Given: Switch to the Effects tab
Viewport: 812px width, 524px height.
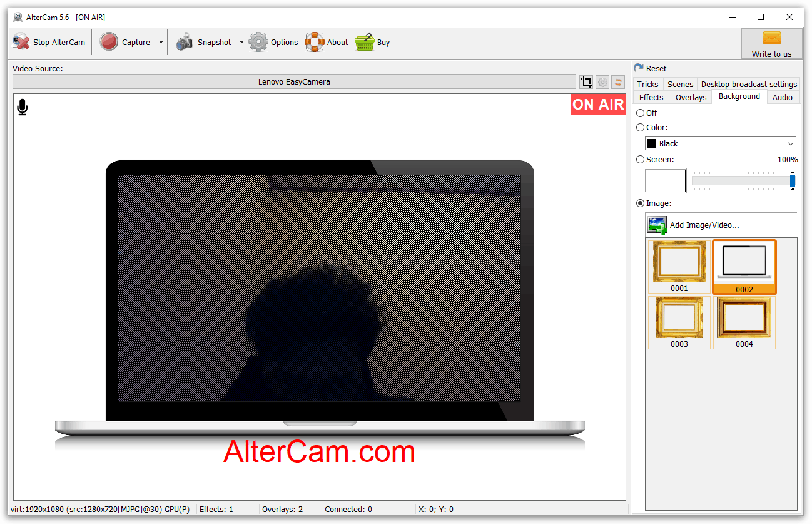Looking at the screenshot, I should click(x=651, y=97).
